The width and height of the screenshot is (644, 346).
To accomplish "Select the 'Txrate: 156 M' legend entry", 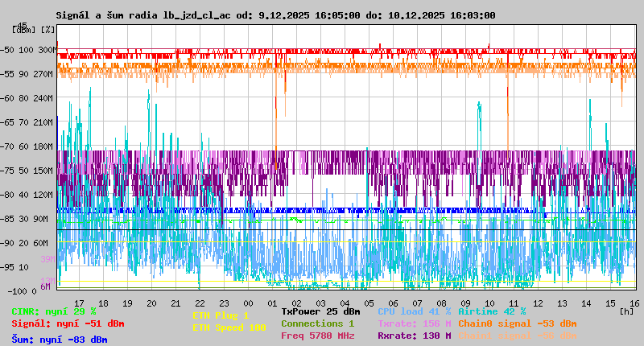I will pos(414,323).
